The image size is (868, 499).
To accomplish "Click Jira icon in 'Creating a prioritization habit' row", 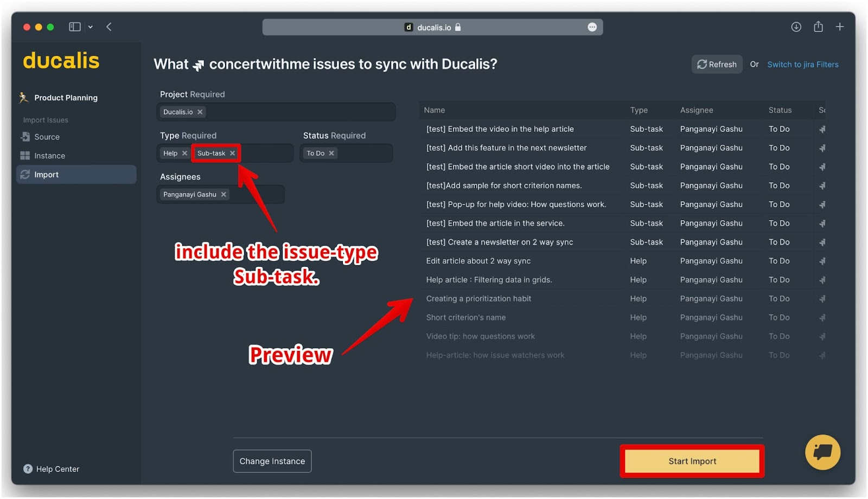I will 822,299.
